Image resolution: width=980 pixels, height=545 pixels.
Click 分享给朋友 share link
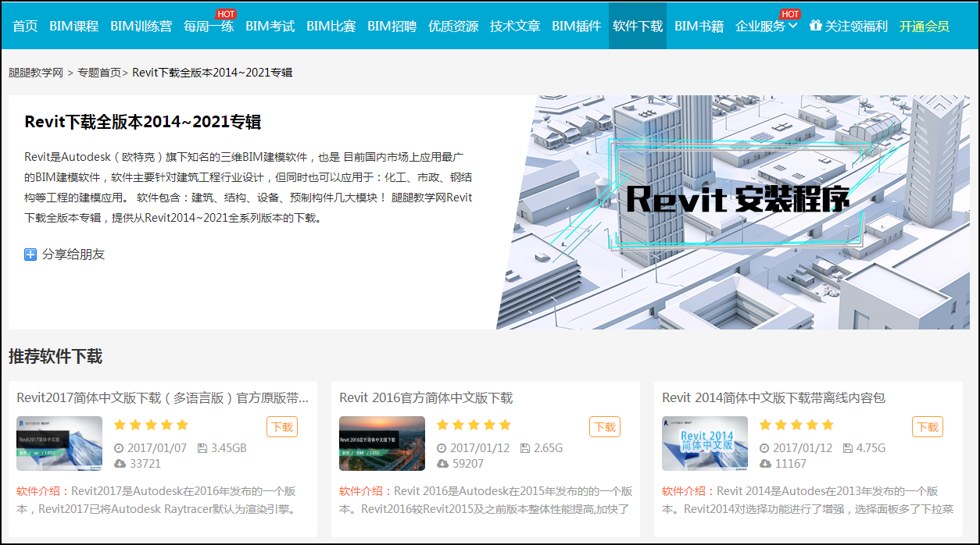73,255
